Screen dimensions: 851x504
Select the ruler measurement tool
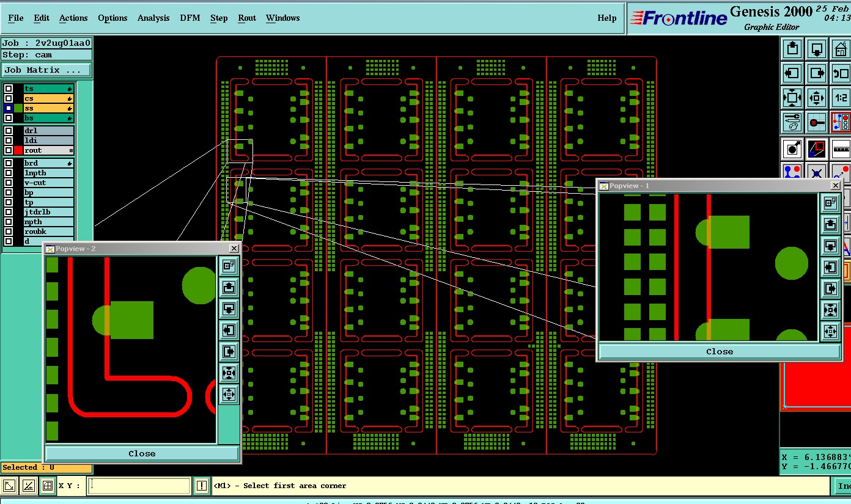(841, 148)
